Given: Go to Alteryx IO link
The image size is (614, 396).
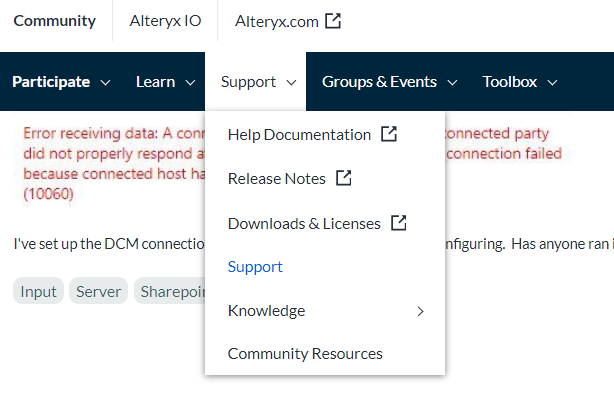Looking at the screenshot, I should tap(165, 21).
